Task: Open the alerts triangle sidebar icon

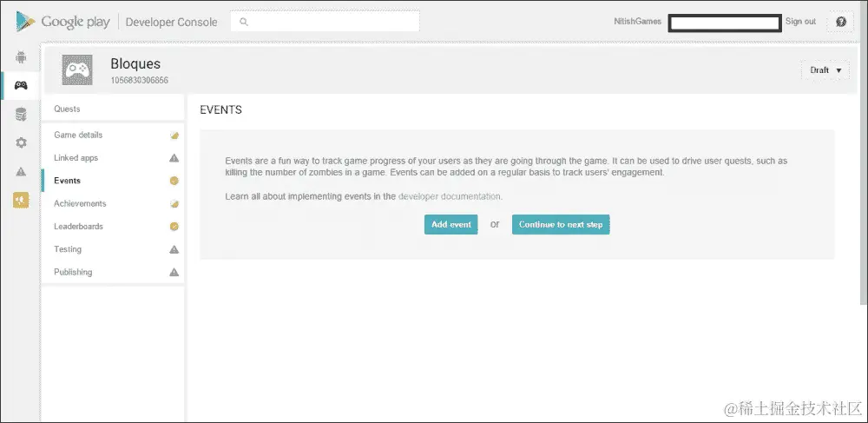Action: [x=21, y=172]
